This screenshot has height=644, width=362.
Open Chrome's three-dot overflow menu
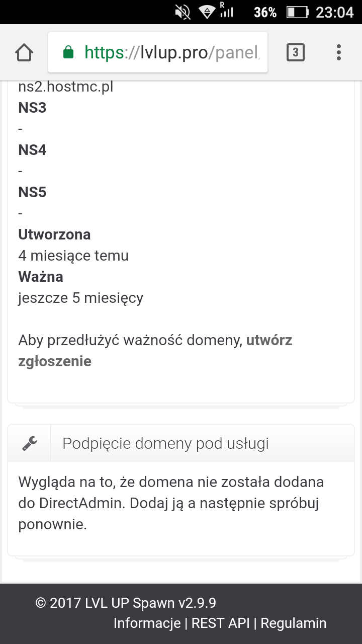(x=338, y=52)
